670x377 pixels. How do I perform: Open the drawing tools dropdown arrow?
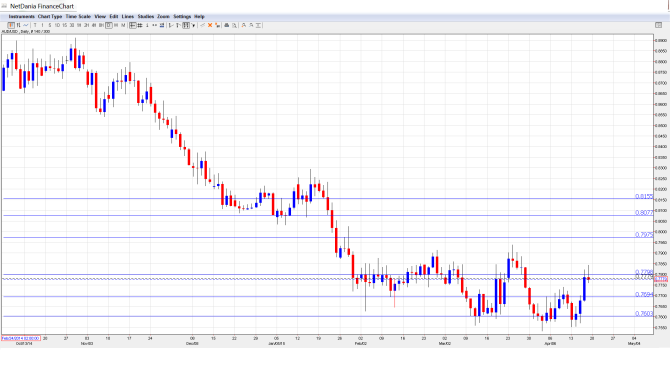tap(193, 25)
